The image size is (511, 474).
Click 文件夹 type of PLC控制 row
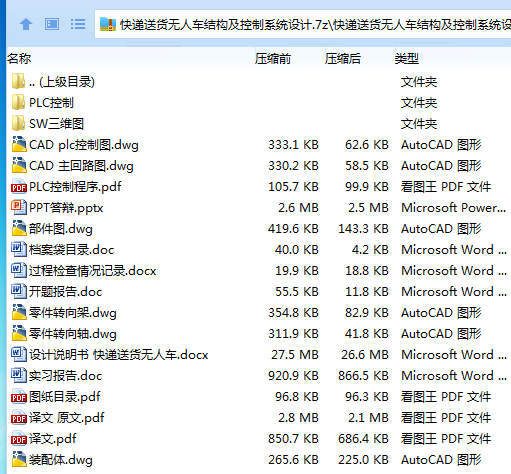click(419, 103)
